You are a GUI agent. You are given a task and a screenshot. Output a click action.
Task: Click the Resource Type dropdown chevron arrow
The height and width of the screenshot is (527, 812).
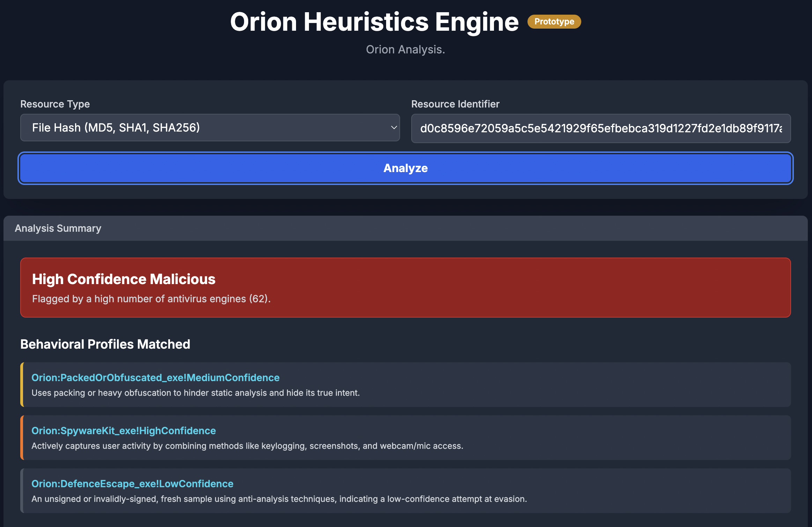tap(394, 128)
